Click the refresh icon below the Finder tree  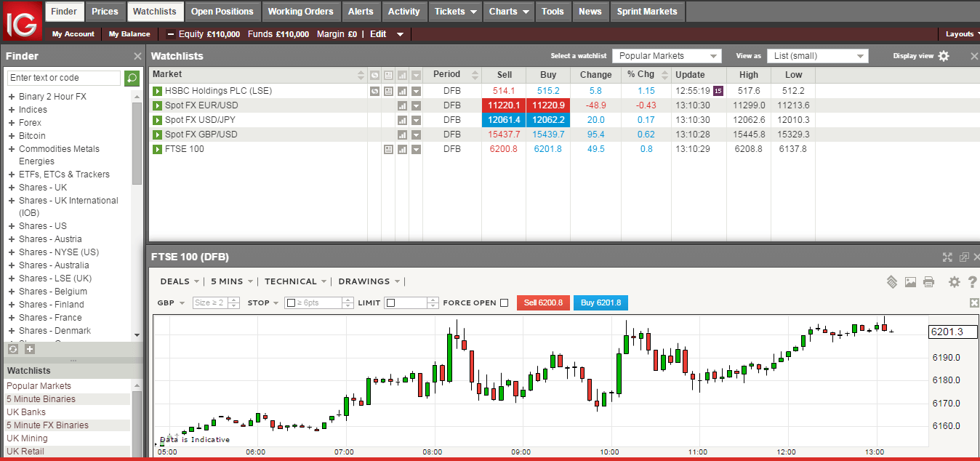13,349
